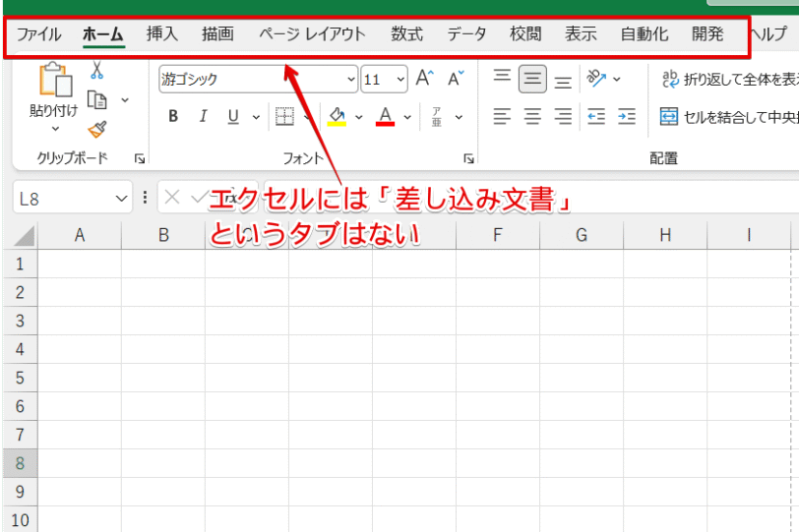
Task: Expand the Paste options arrow
Action: [x=55, y=129]
